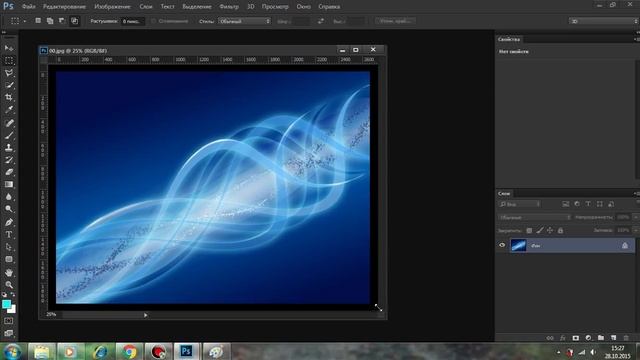This screenshot has height=360, width=640.
Task: Add a layer style via fx button
Action: 563,338
